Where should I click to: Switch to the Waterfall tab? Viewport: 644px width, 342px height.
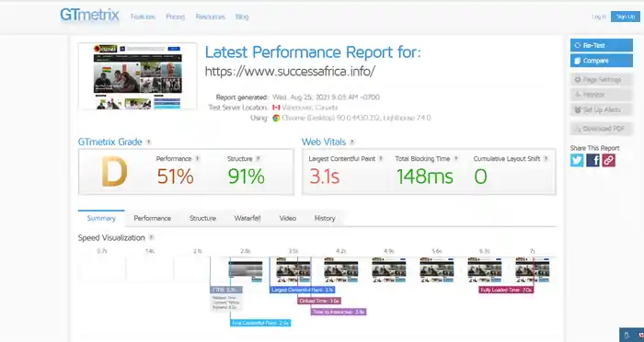click(247, 218)
